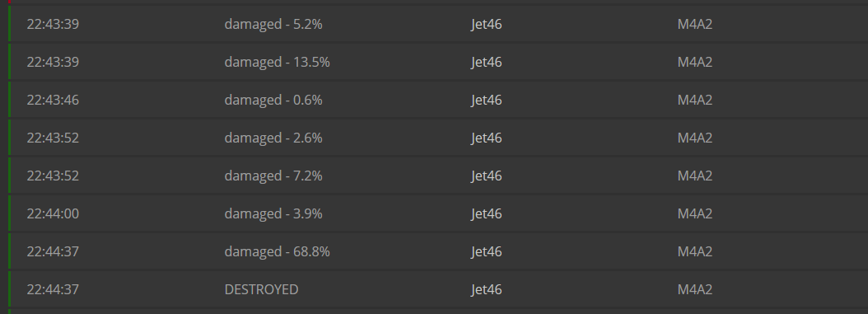Screen dimensions: 868x314
Task: Select the 'damaged - 3.9%' event cell
Action: [273, 213]
